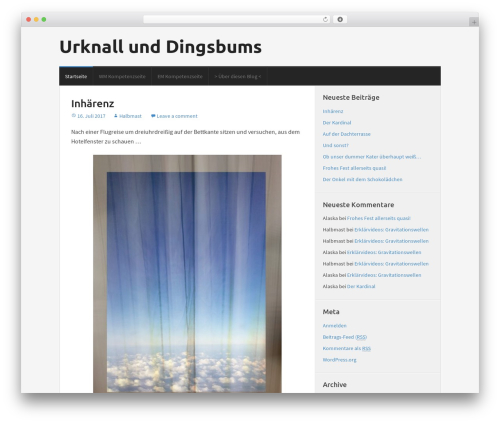
Task: Open the curtain window photo in the post
Action: [187, 274]
